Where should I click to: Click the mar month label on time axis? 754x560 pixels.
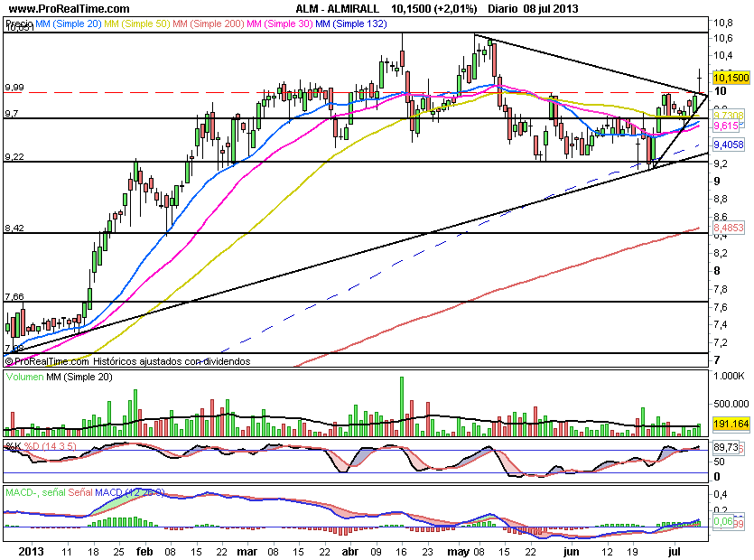coord(247,551)
